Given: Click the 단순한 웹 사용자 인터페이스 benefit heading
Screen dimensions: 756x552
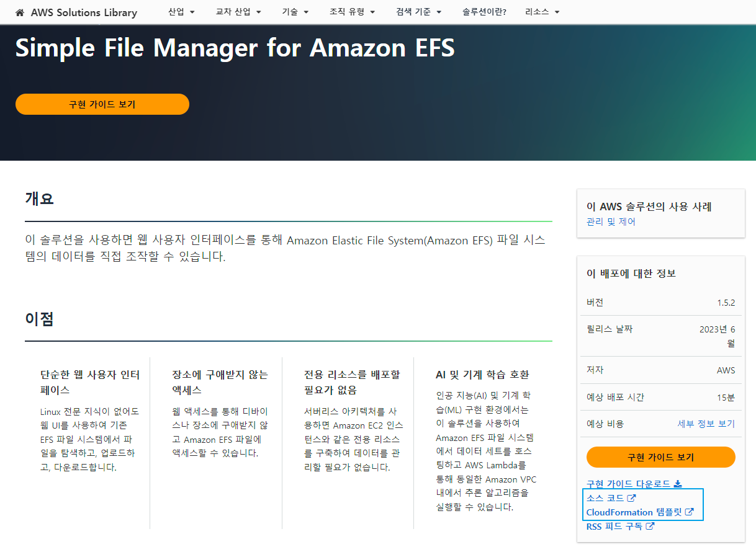Looking at the screenshot, I should click(x=90, y=383).
